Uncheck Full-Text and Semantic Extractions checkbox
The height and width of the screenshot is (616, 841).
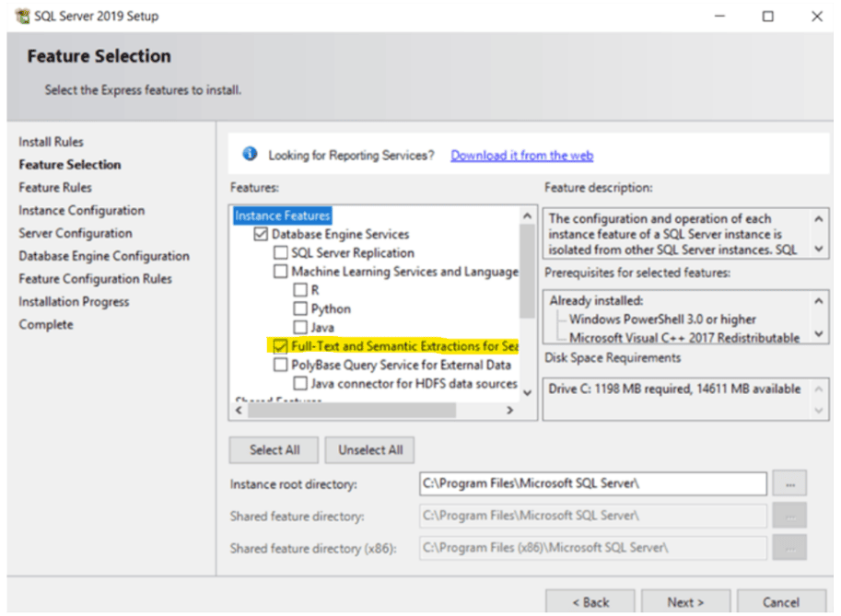click(280, 346)
